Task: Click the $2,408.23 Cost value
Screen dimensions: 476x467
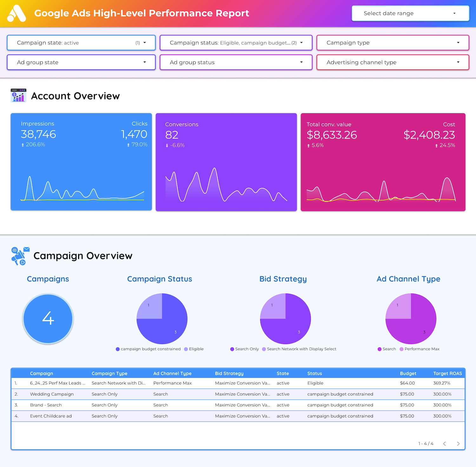Action: [x=429, y=135]
